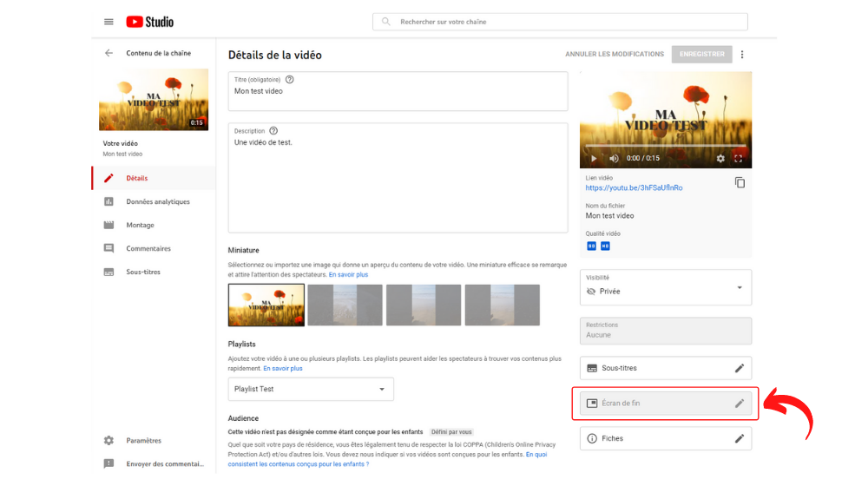
Task: Open the COPPA children content link
Action: [x=387, y=459]
